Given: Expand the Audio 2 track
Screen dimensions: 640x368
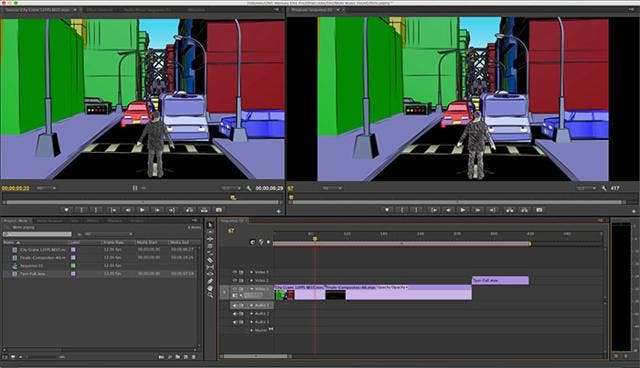Looking at the screenshot, I should click(251, 314).
